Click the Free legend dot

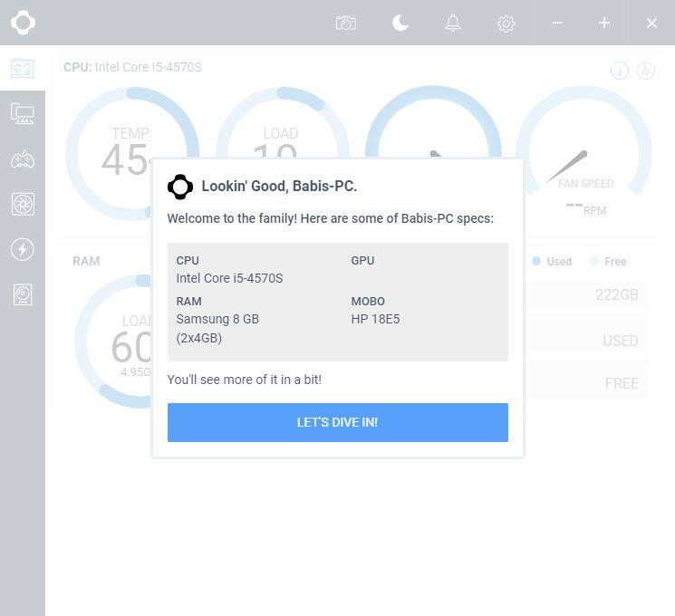tap(594, 261)
